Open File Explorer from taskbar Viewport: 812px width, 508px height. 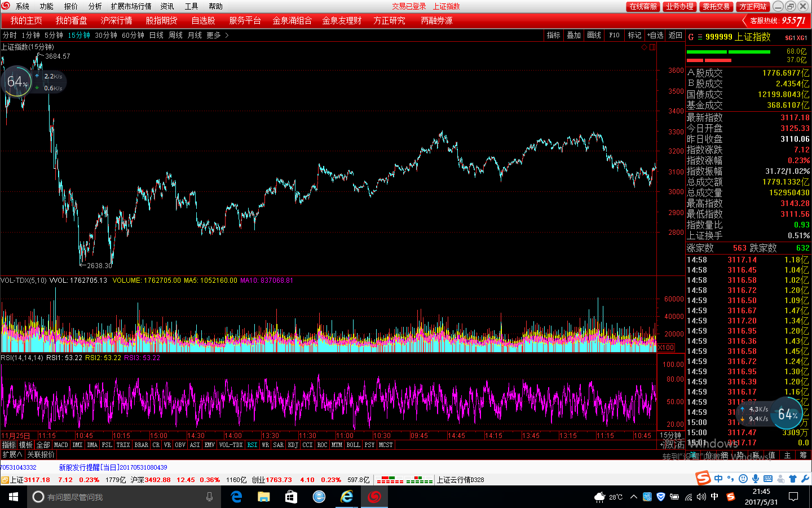264,497
